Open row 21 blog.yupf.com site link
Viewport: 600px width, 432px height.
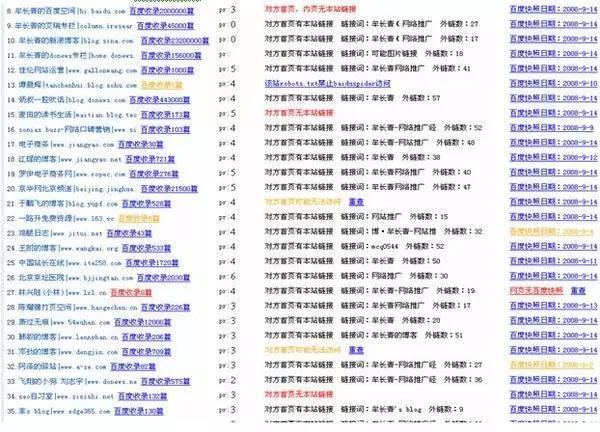point(68,204)
